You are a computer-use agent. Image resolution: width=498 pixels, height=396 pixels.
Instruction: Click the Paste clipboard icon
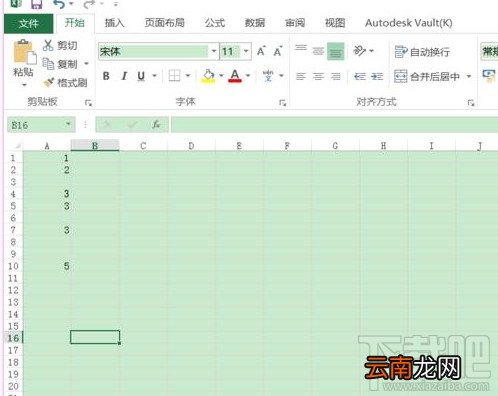[24, 52]
